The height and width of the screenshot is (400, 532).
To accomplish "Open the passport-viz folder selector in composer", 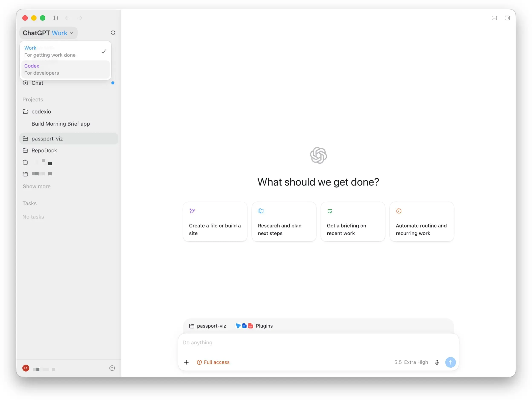I will point(207,326).
